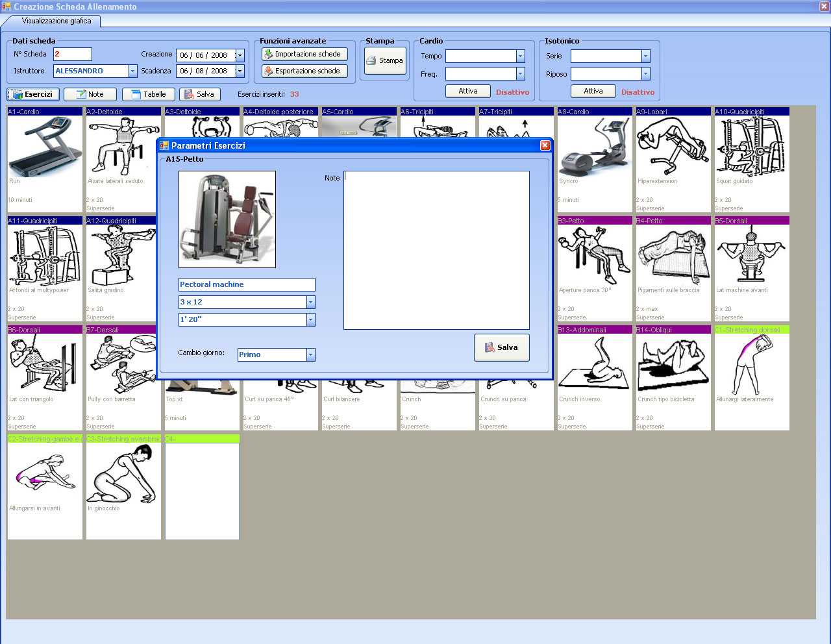Viewport: 831px width, 644px height.
Task: Click into the Note text area
Action: [x=436, y=250]
